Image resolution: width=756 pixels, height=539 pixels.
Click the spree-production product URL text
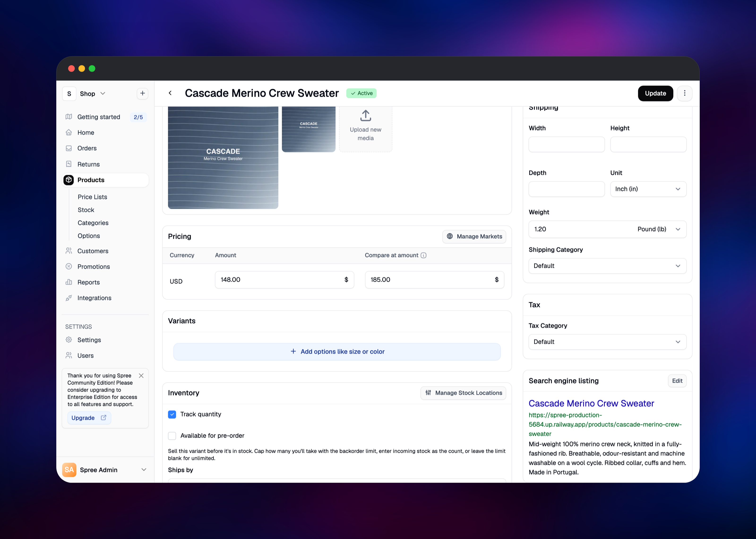click(x=605, y=424)
